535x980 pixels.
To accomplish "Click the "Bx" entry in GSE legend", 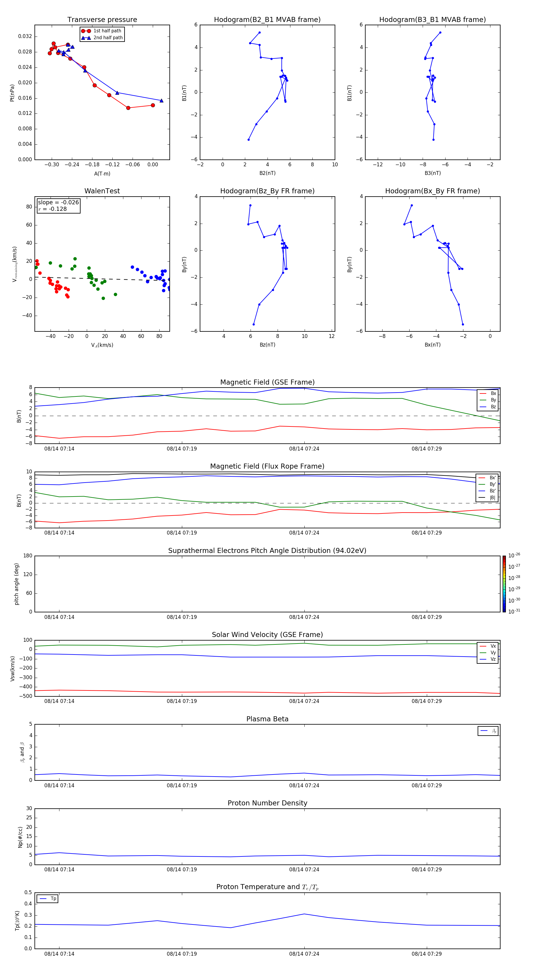I will pos(488,393).
